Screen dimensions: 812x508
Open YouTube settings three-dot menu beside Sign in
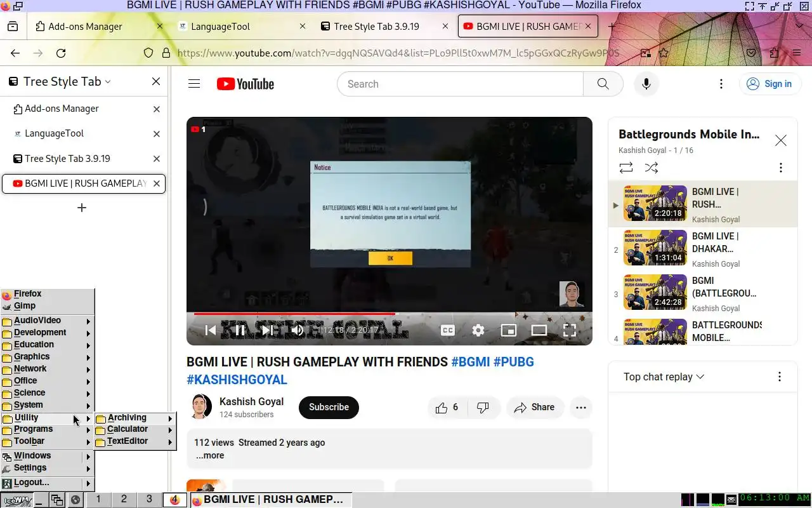click(721, 84)
